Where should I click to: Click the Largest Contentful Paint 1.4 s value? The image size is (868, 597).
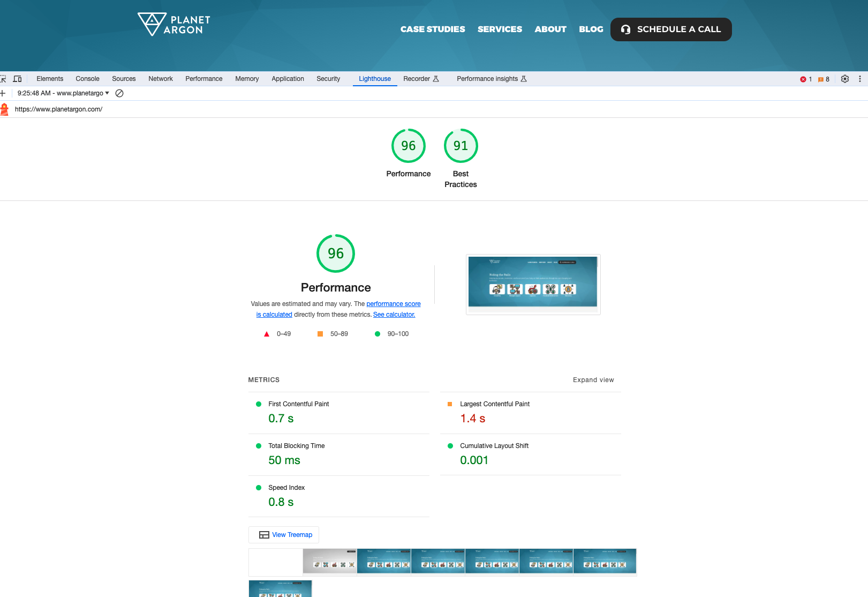[473, 419]
